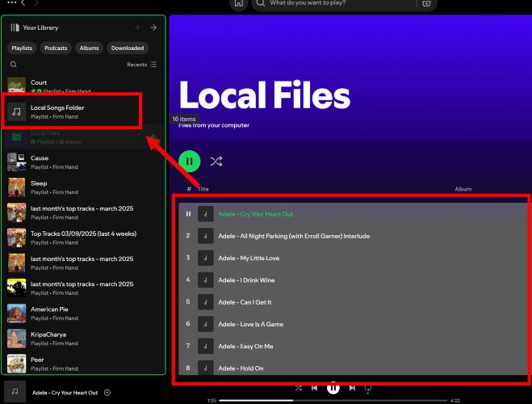The width and height of the screenshot is (532, 404).
Task: Create a playlist with the plus icon
Action: point(137,27)
